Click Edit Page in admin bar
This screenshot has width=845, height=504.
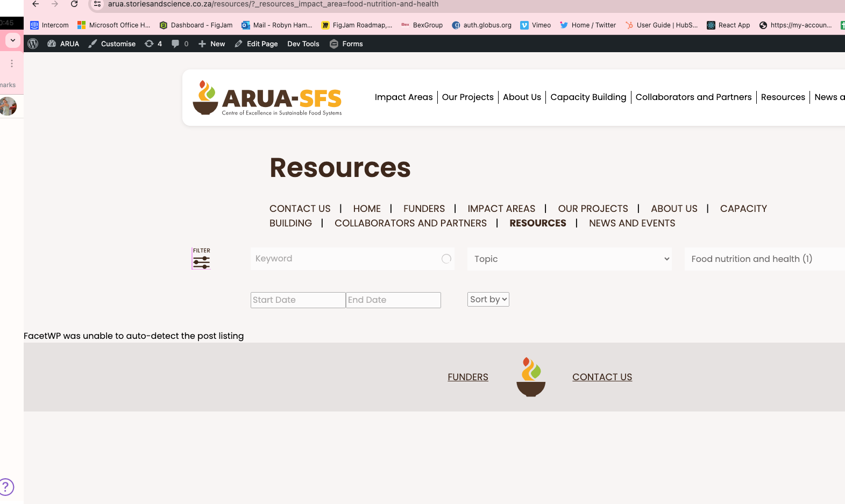coord(257,44)
